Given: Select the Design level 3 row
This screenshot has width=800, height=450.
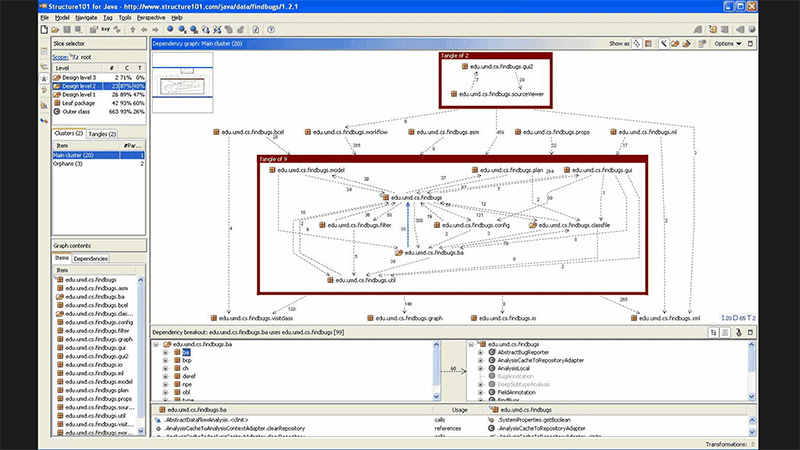Looking at the screenshot, I should 99,78.
